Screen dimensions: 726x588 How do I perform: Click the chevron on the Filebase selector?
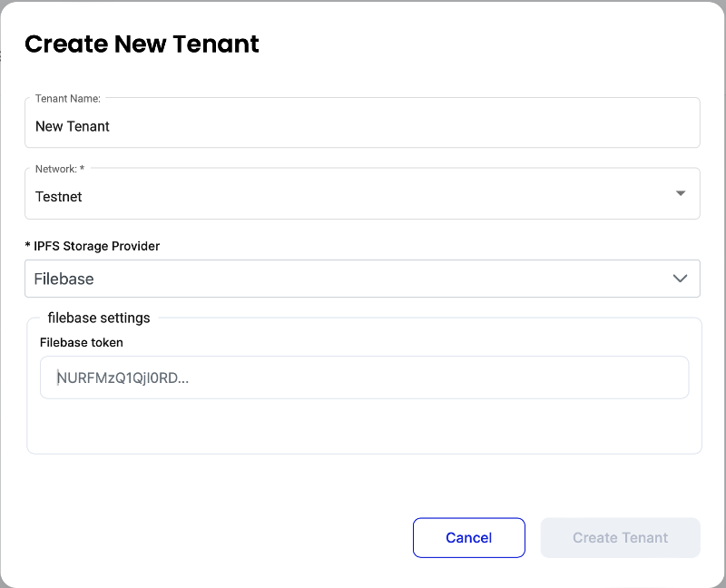[681, 279]
